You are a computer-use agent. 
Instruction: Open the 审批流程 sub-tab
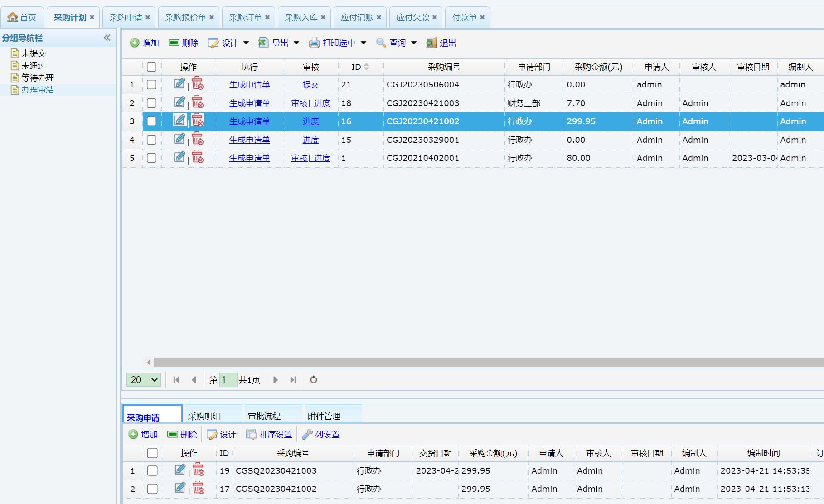click(264, 416)
